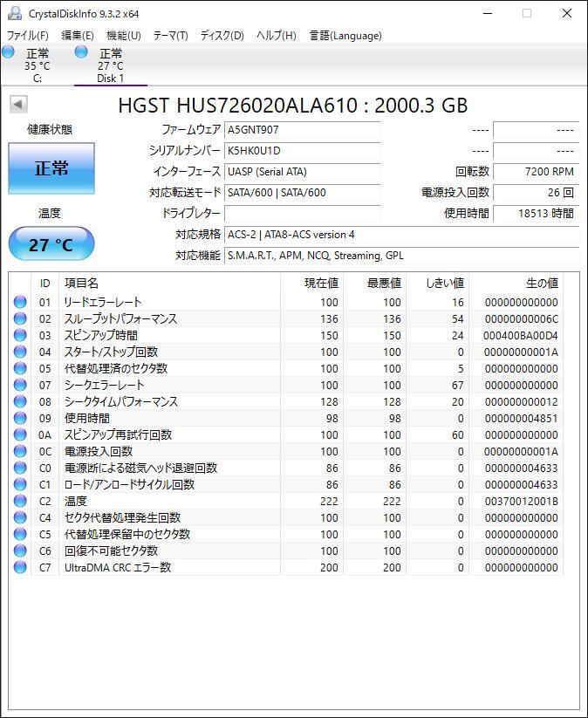Image resolution: width=588 pixels, height=718 pixels.
Task: Click status orb of row C0 磁気ヘッド退避回数
Action: coord(20,468)
